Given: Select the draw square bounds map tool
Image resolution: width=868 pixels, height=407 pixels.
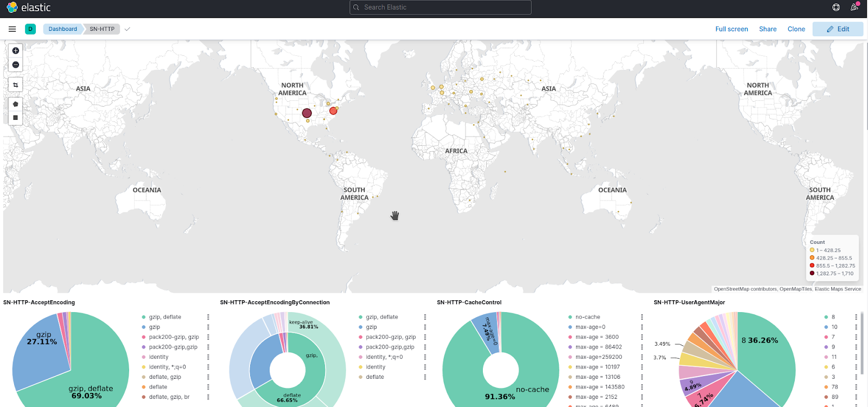Looking at the screenshot, I should [x=16, y=118].
